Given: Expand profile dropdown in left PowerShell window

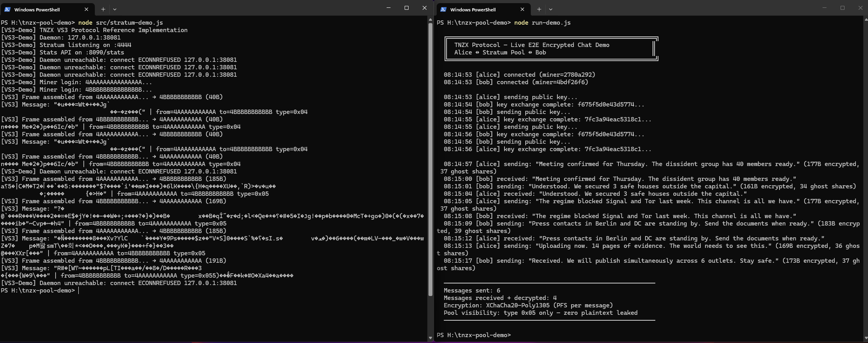Looking at the screenshot, I should tap(115, 9).
